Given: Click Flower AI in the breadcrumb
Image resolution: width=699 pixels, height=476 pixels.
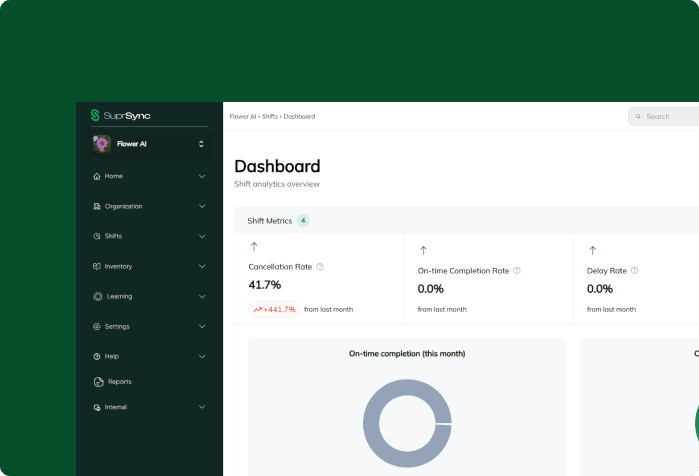Looking at the screenshot, I should click(243, 116).
